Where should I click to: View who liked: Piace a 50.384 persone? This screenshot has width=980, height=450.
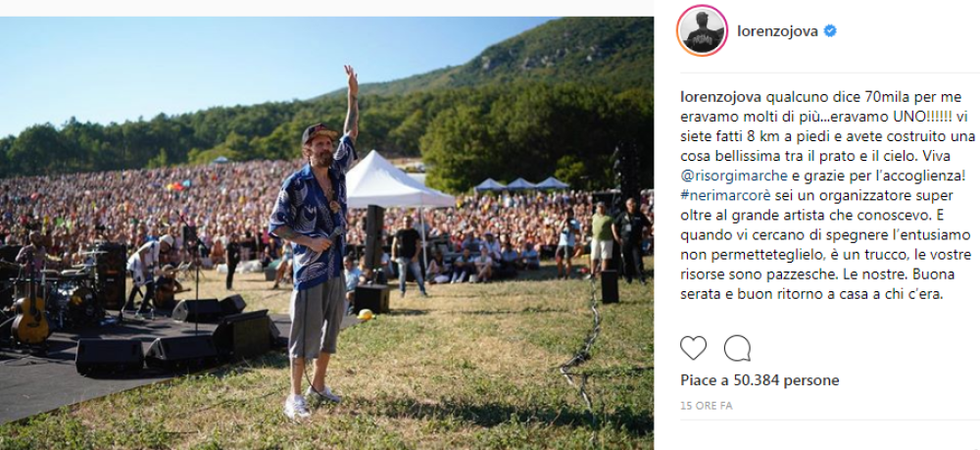click(x=759, y=380)
